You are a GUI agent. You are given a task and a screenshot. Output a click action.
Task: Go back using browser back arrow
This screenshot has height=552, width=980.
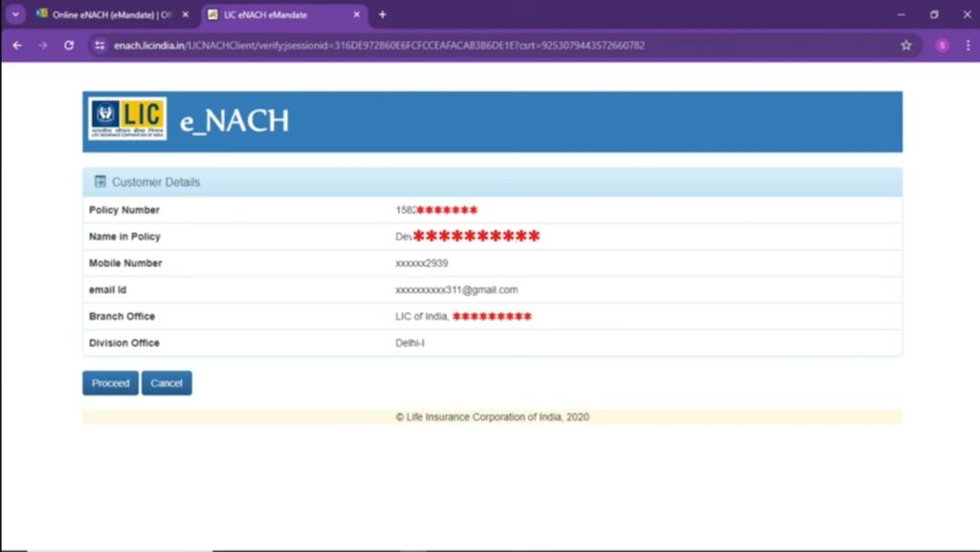pos(17,46)
